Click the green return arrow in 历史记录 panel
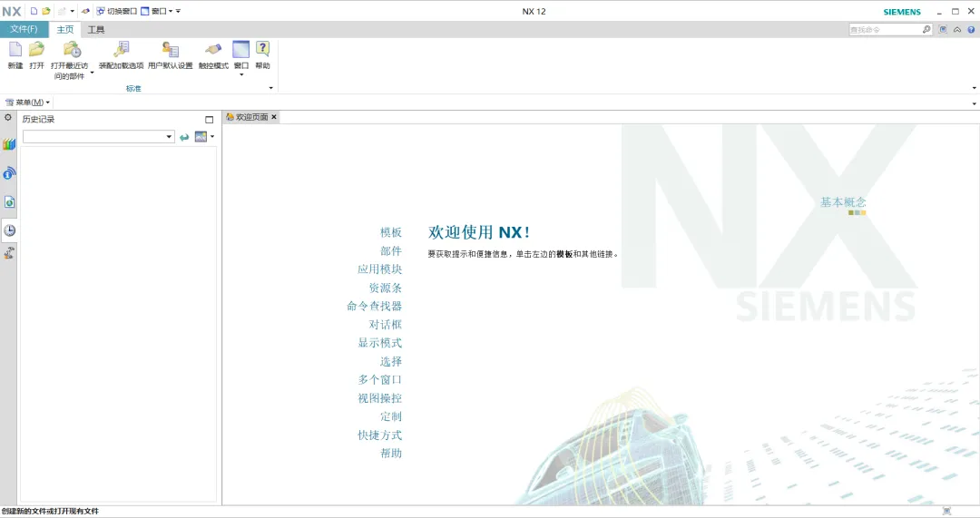 183,137
